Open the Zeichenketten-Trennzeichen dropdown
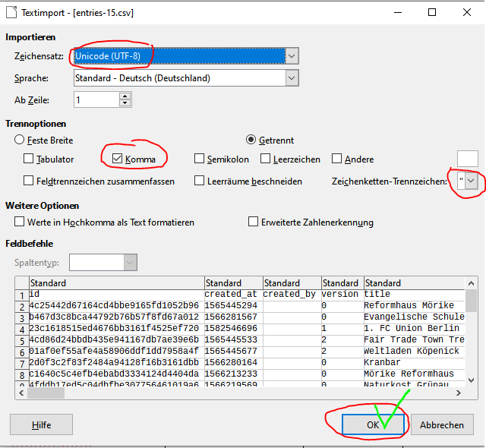 pos(471,181)
